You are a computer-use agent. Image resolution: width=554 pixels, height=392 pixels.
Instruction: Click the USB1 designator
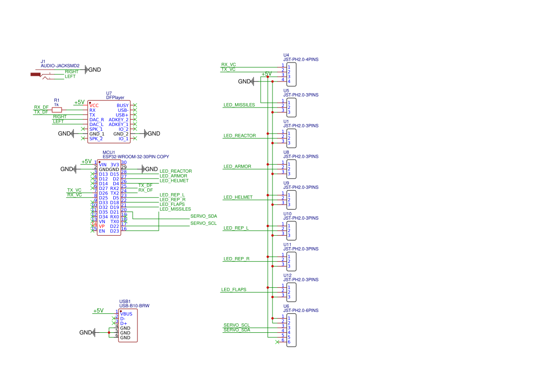(x=125, y=302)
